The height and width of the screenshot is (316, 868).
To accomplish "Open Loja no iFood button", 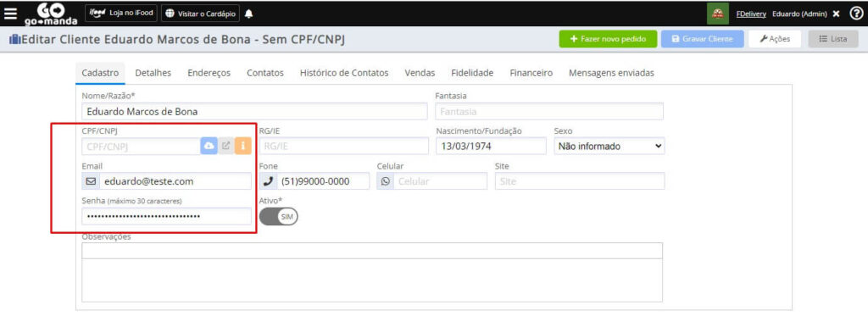I will click(x=122, y=14).
